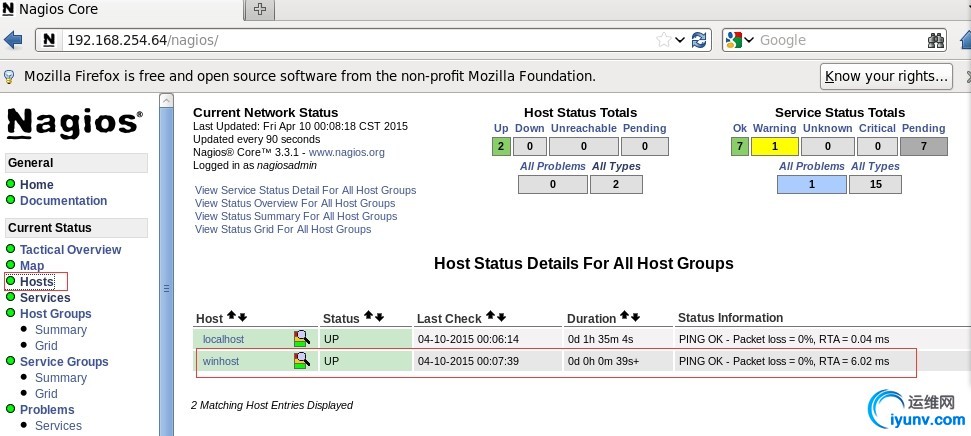This screenshot has height=436, width=971.
Task: Open View Service Status Detail For All Host Groups
Action: point(305,190)
